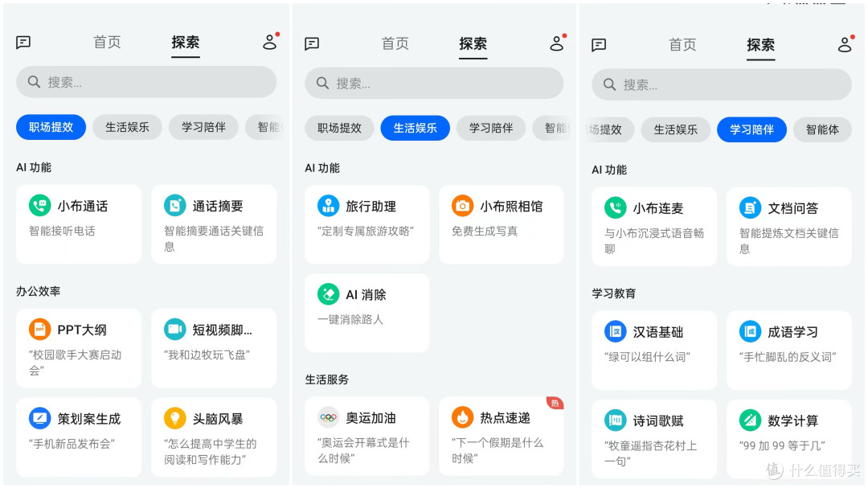868x488 pixels.
Task: Tap red 热 badge on 热点速递 card
Action: tap(555, 404)
